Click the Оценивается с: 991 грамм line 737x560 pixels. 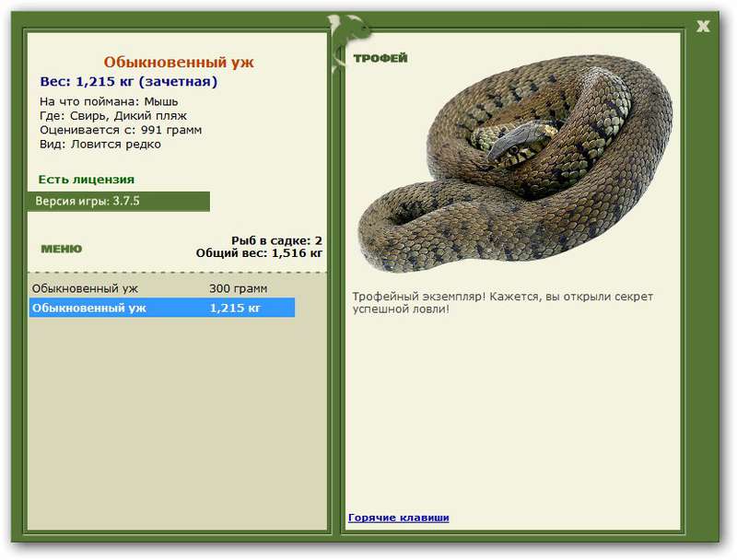tap(121, 130)
